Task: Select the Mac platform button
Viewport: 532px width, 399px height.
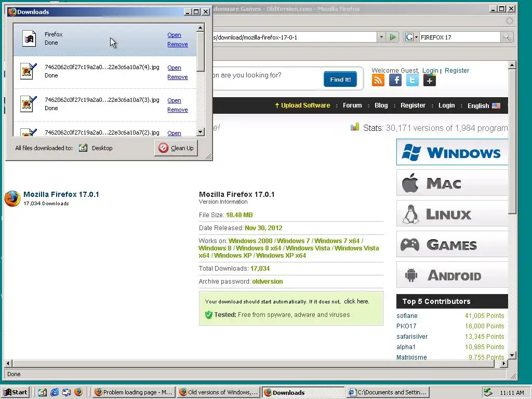Action: [x=453, y=183]
